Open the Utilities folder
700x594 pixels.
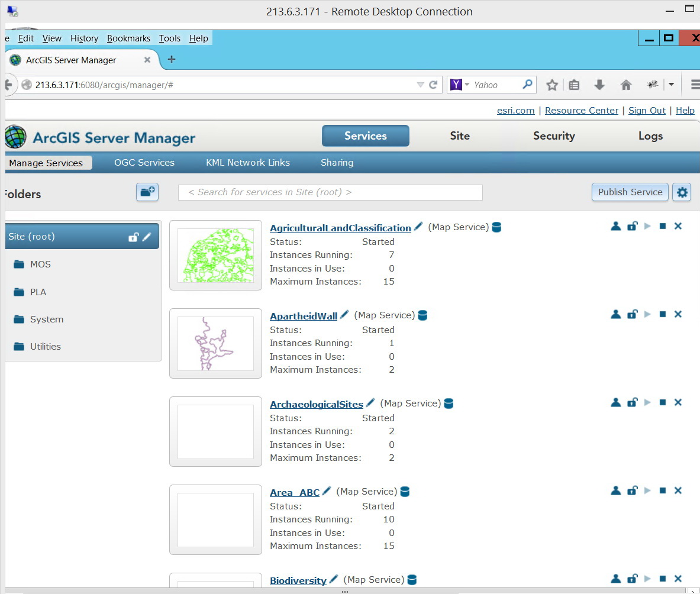pyautogui.click(x=45, y=346)
